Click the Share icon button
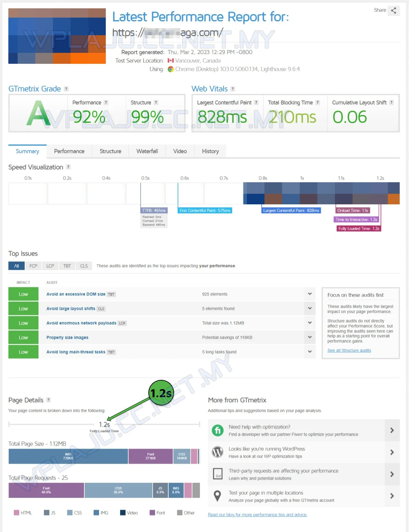This screenshot has width=409, height=532. point(394,11)
